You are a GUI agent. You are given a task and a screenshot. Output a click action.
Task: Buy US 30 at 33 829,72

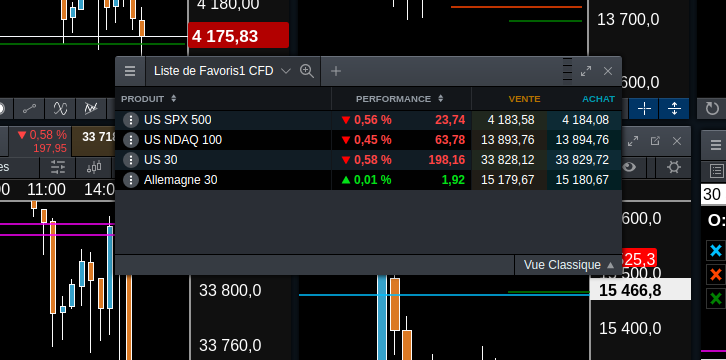pyautogui.click(x=584, y=160)
